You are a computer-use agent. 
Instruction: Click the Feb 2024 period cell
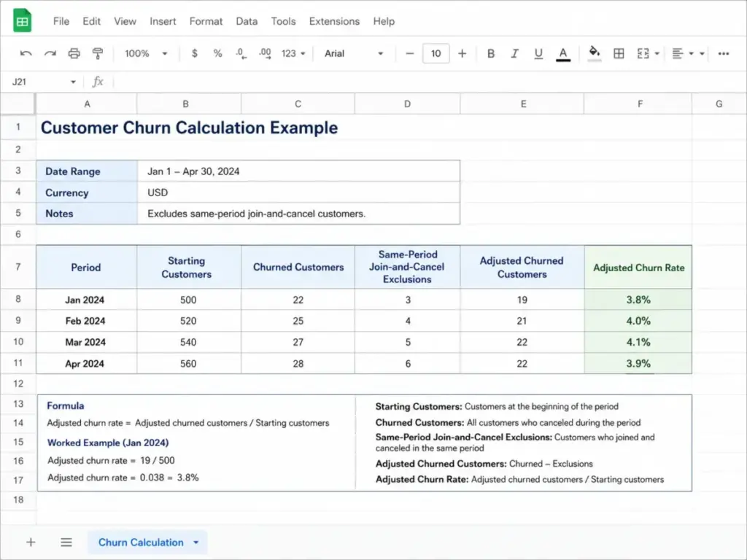[x=86, y=321]
